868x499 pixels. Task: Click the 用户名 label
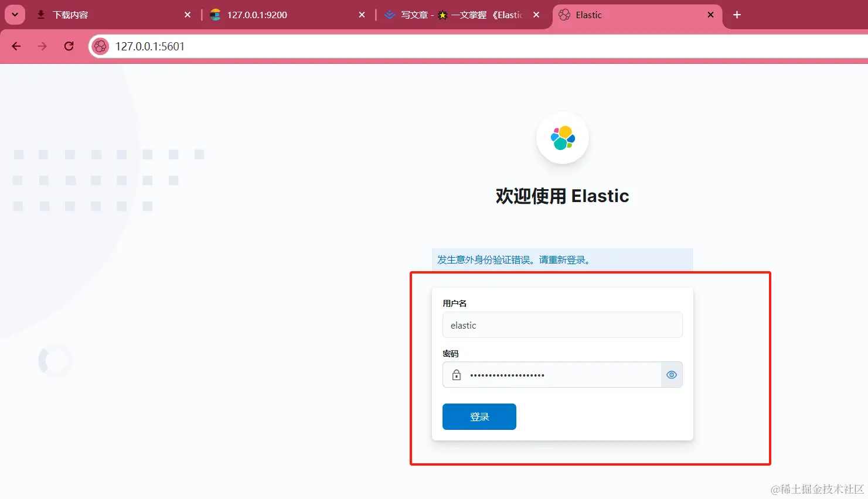[x=455, y=303]
